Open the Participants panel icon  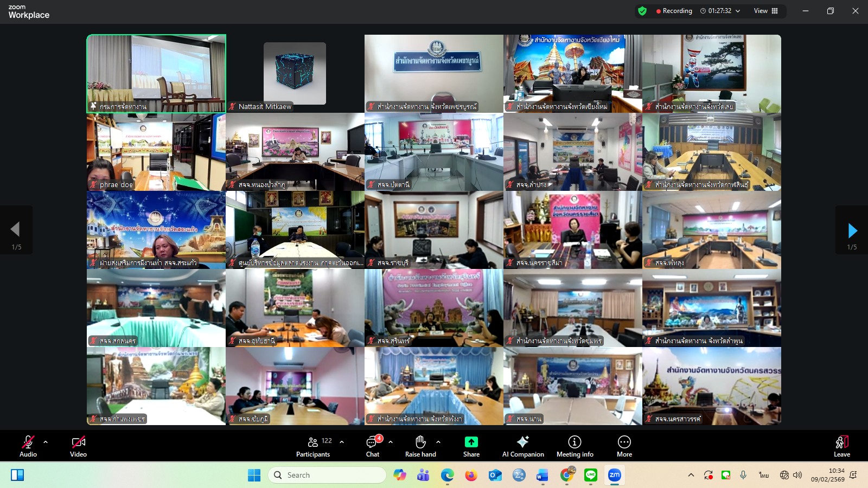pyautogui.click(x=313, y=442)
